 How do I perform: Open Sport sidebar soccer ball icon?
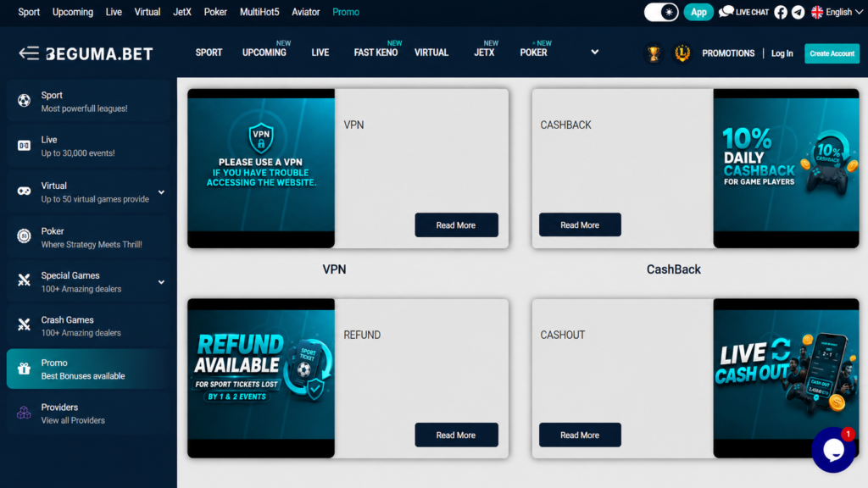coord(24,101)
